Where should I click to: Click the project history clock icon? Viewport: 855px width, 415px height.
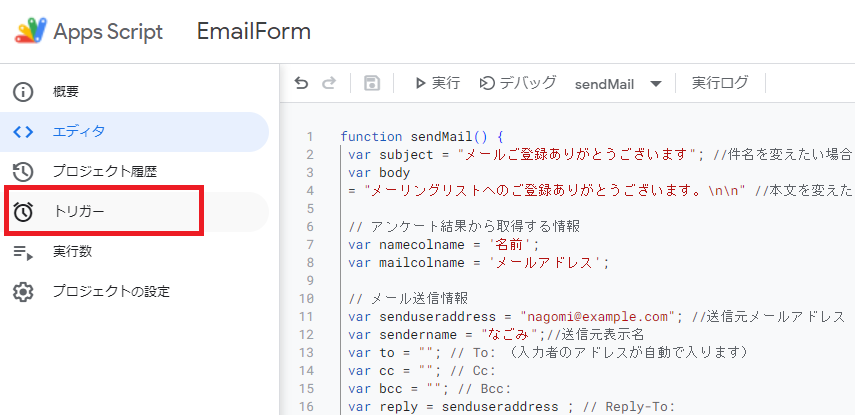pos(24,172)
